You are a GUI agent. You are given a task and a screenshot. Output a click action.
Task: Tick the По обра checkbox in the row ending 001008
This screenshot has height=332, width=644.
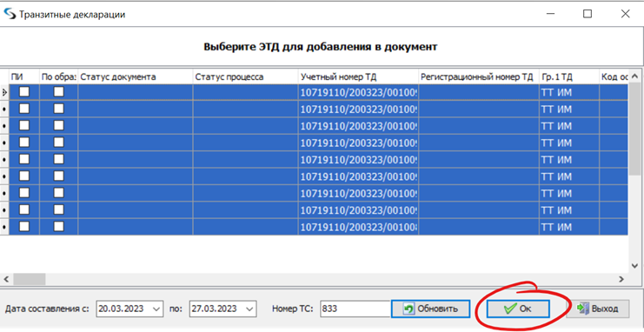[59, 226]
